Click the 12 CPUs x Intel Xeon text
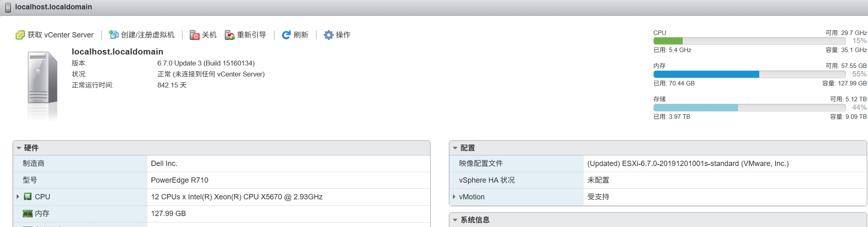This screenshot has width=868, height=227. tap(237, 197)
